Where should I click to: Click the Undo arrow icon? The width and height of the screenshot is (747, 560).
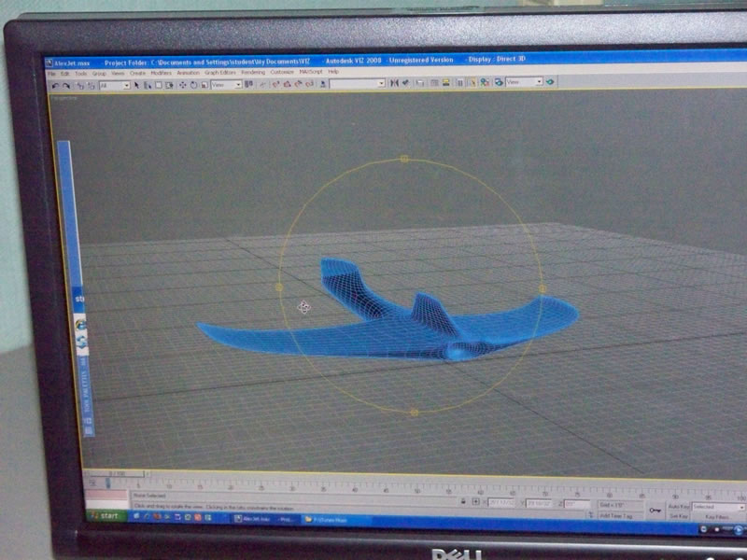click(55, 85)
